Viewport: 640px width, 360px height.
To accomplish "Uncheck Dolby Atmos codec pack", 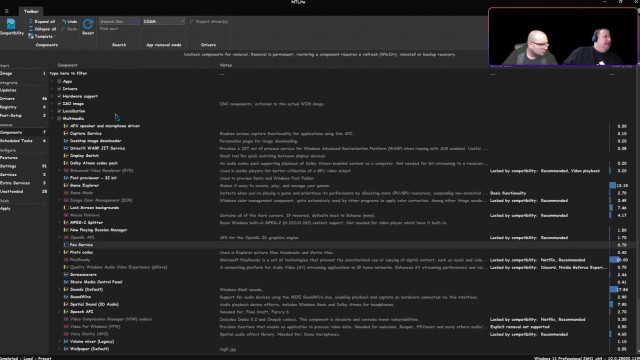I will click(x=66, y=163).
